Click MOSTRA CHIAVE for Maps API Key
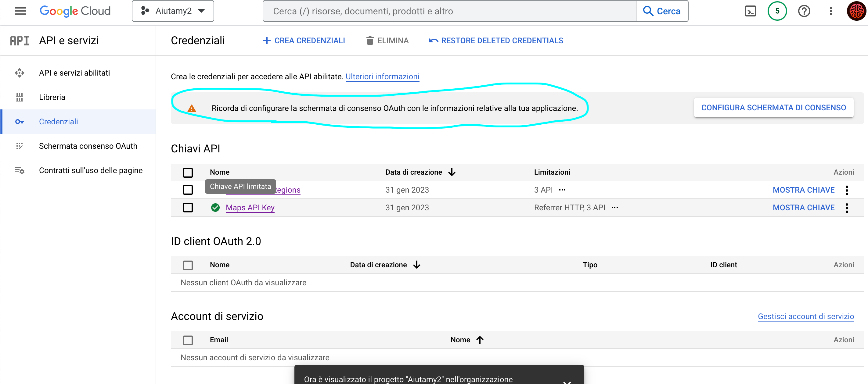Viewport: 868px width, 384px height. (804, 208)
